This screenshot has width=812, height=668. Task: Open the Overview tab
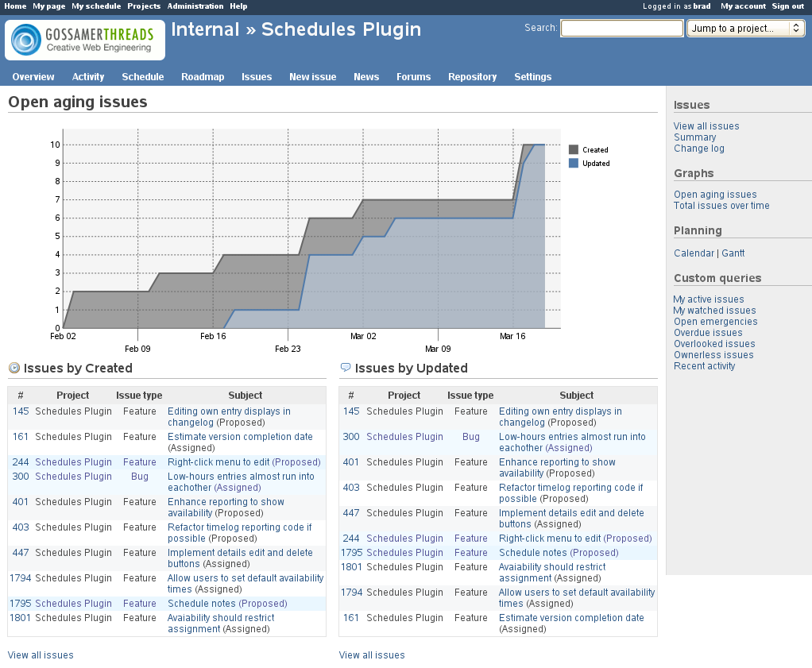[x=33, y=76]
